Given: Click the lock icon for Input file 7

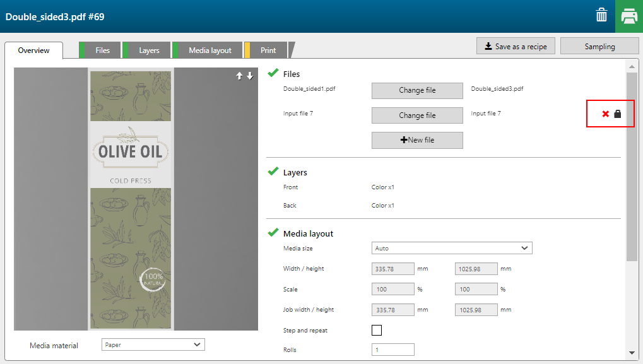Looking at the screenshot, I should 618,114.
